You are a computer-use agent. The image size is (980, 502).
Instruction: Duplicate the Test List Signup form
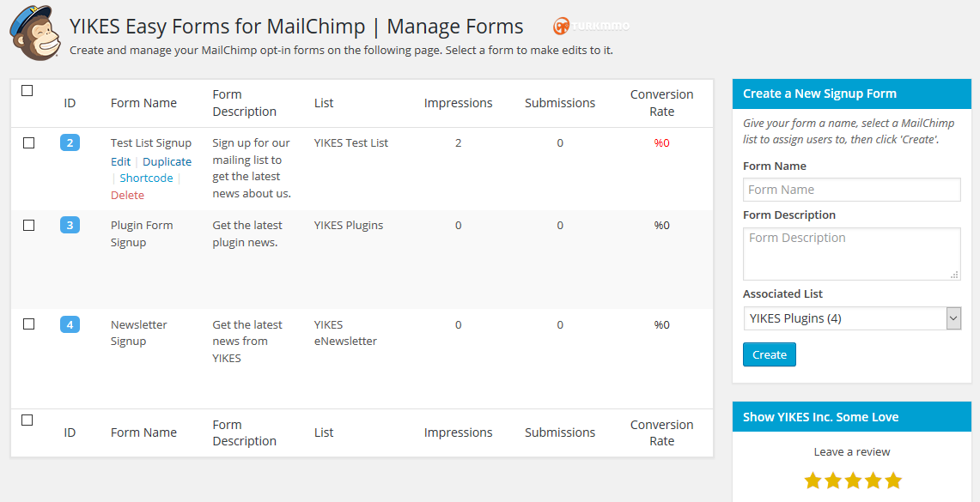[167, 161]
